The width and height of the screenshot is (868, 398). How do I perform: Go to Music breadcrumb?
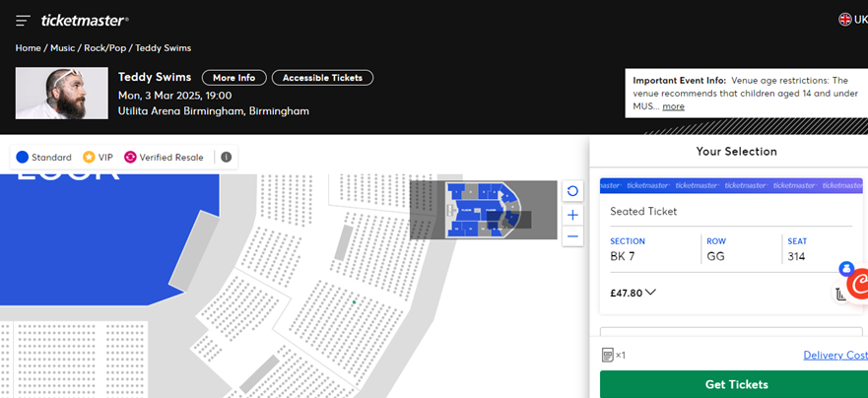pos(62,48)
